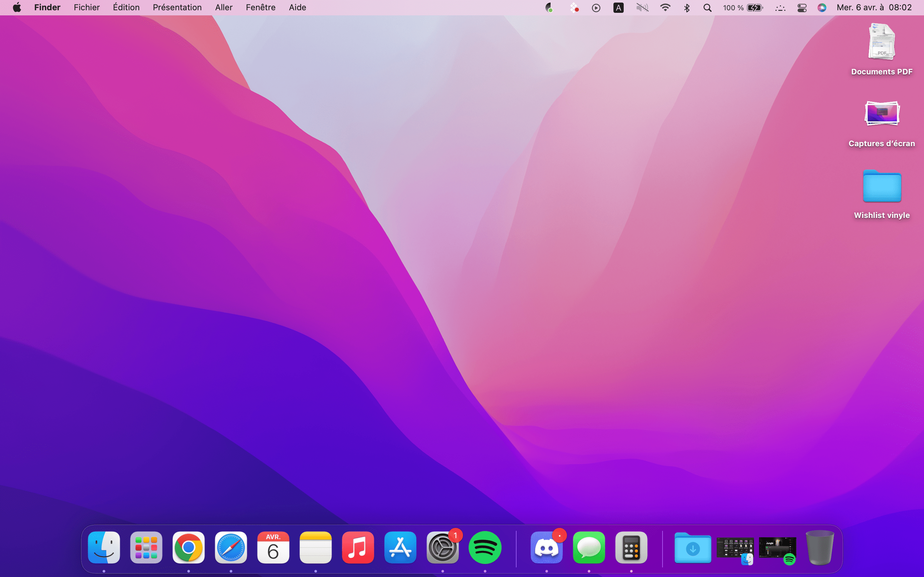This screenshot has width=924, height=577.
Task: Open Google Chrome in the Dock
Action: coord(188,548)
